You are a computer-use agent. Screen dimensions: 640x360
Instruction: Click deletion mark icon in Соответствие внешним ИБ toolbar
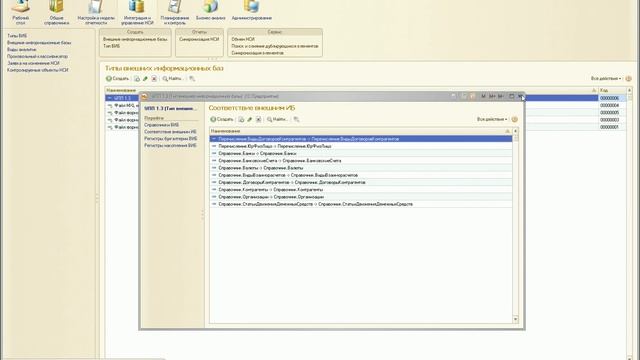point(258,119)
